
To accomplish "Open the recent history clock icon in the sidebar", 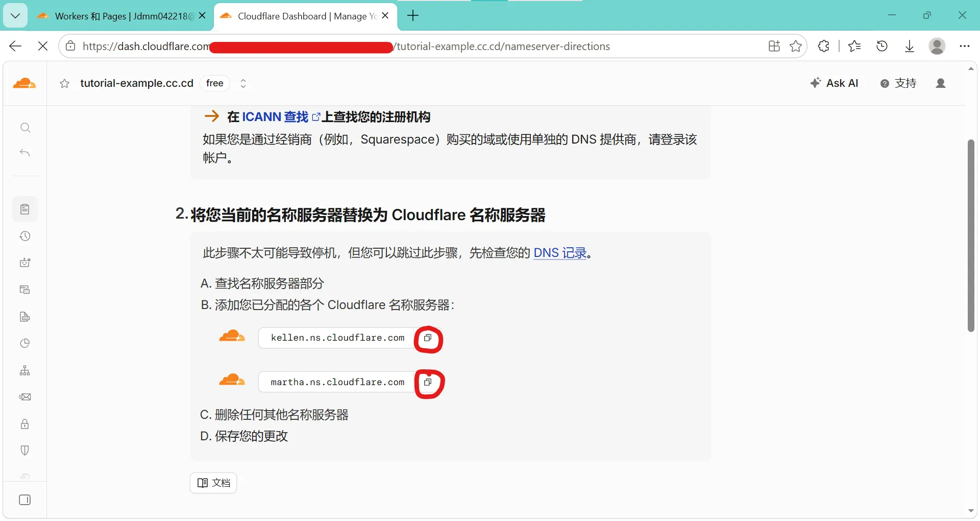I will tap(25, 236).
